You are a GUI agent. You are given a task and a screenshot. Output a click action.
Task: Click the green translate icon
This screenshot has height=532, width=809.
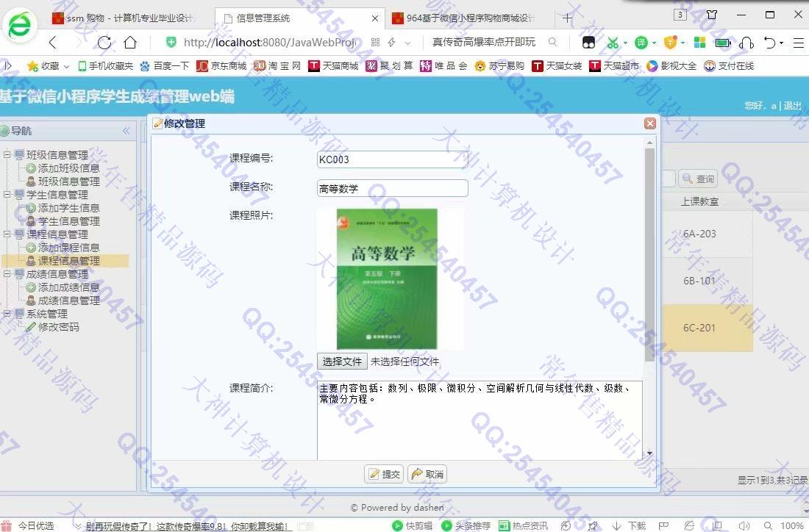[x=641, y=43]
